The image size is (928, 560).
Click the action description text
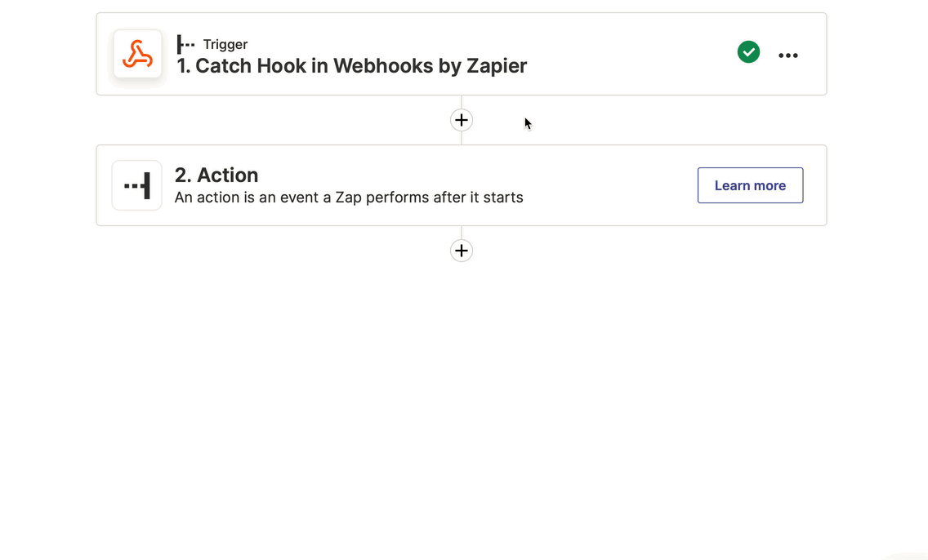coord(349,198)
